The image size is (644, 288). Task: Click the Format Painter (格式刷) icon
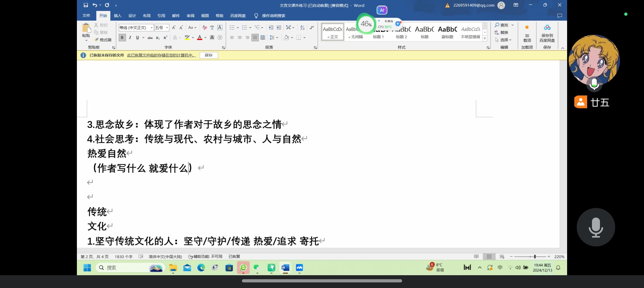pos(97,40)
